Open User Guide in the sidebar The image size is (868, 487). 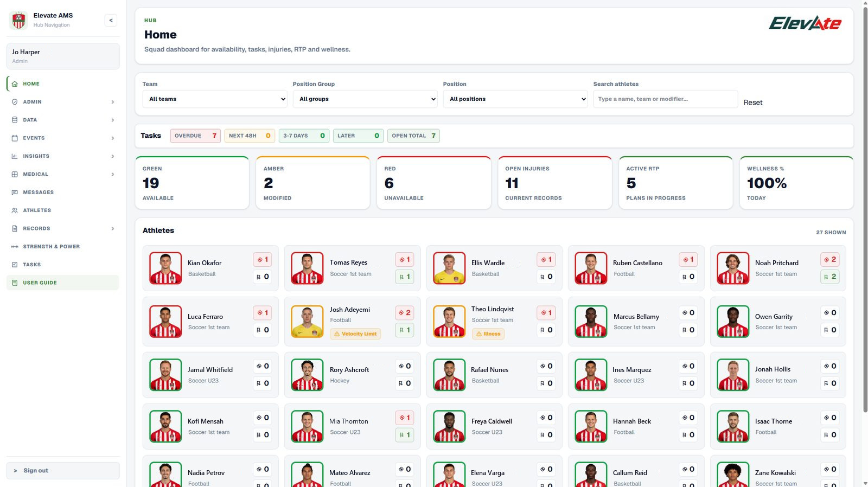63,283
